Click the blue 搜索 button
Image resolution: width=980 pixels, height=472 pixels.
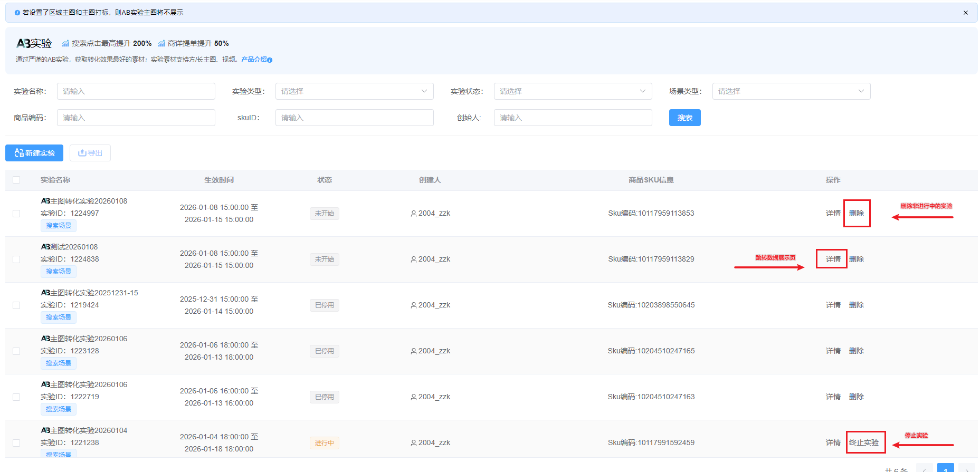(x=684, y=118)
